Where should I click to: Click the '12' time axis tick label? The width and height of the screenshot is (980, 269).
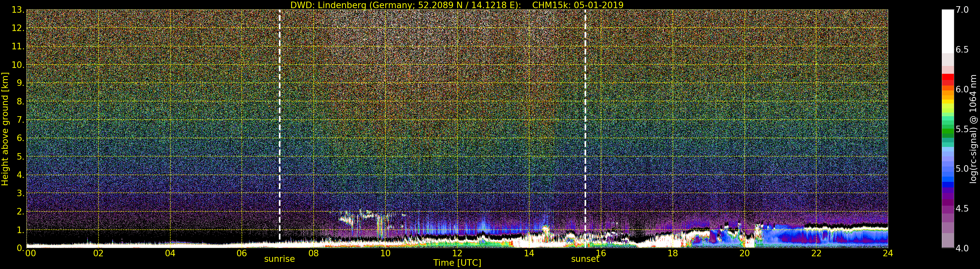point(457,253)
